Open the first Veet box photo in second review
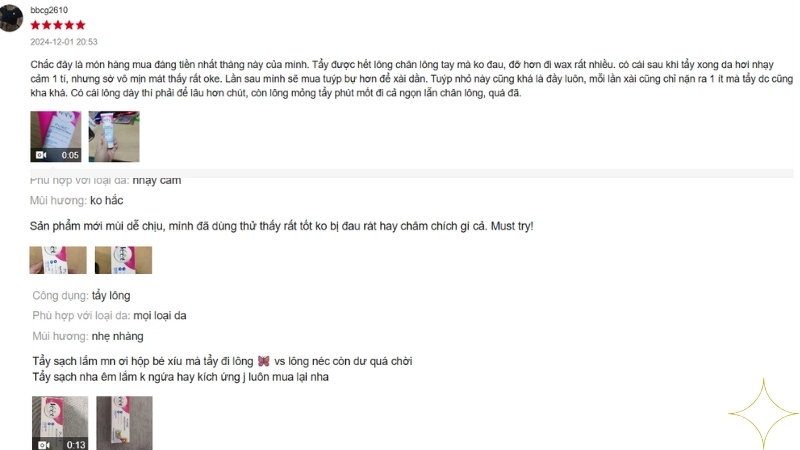 [x=58, y=260]
